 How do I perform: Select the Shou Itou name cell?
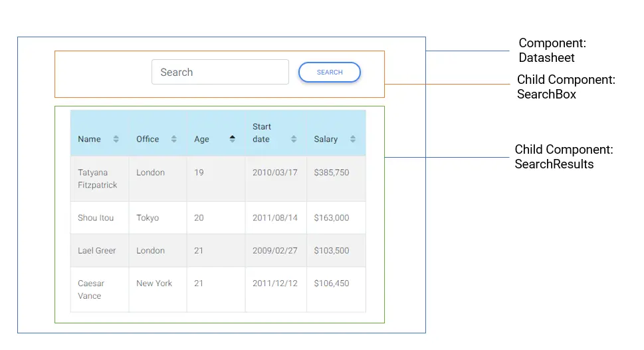(x=100, y=218)
